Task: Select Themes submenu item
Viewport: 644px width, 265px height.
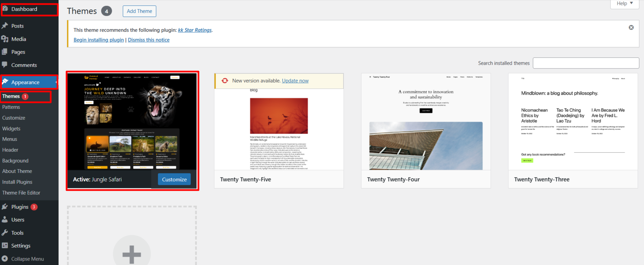Action: click(x=11, y=96)
